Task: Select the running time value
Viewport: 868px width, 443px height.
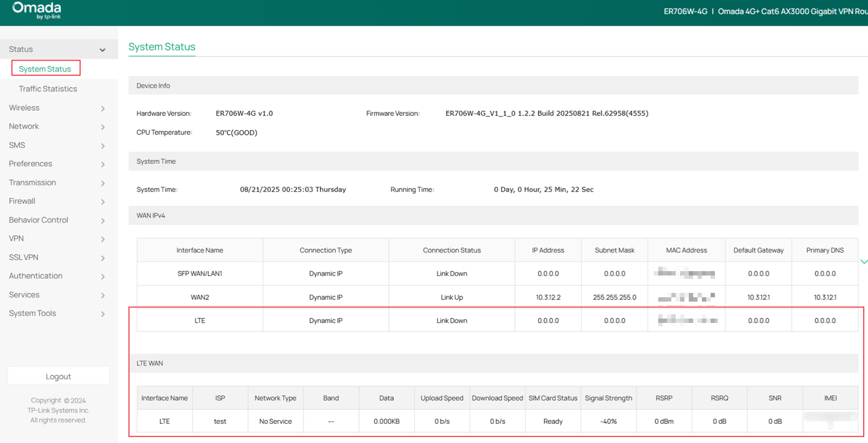Action: [x=543, y=189]
